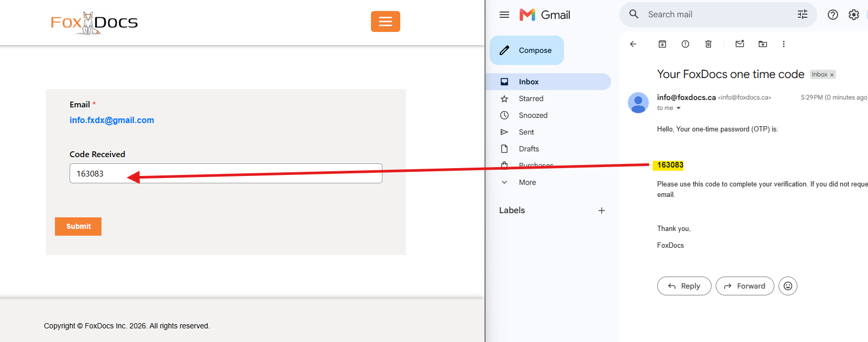Image resolution: width=868 pixels, height=342 pixels.
Task: Open the FoxDocs hamburger menu
Action: [386, 21]
